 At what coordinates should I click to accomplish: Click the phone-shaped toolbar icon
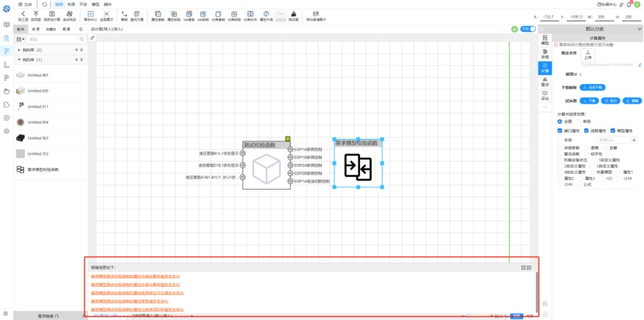click(x=124, y=16)
